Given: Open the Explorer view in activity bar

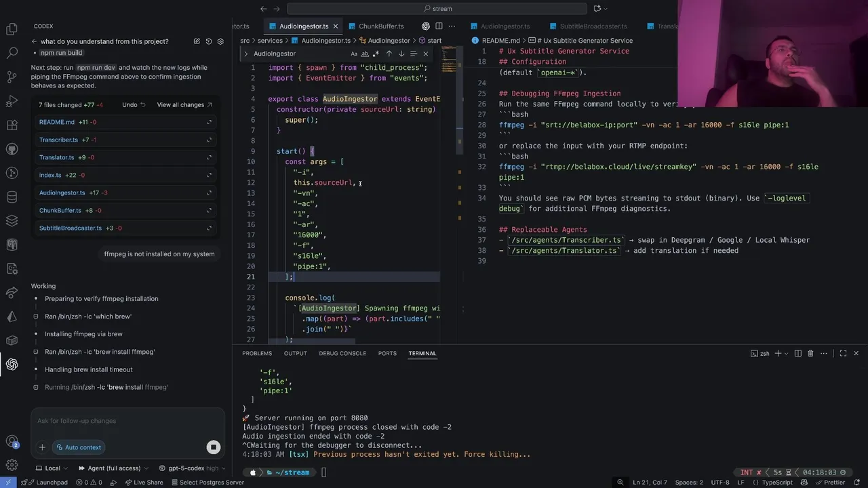Looking at the screenshot, I should (x=12, y=29).
